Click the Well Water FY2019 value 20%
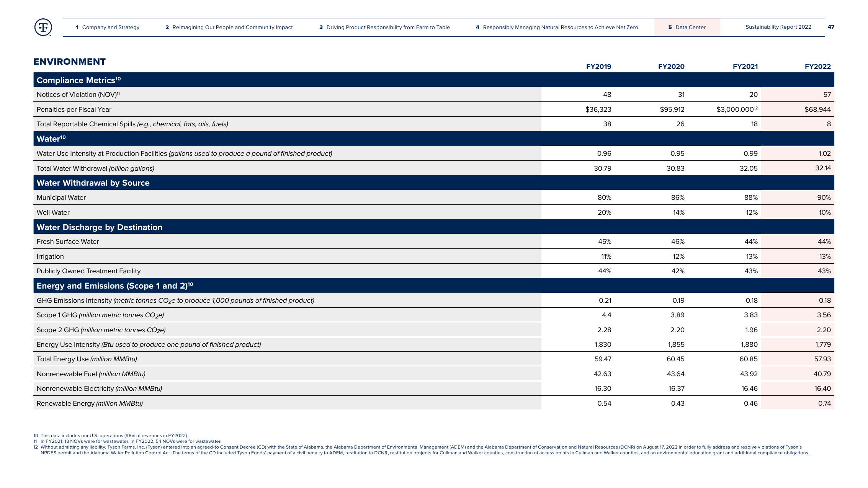The width and height of the screenshot is (868, 488). coord(605,212)
